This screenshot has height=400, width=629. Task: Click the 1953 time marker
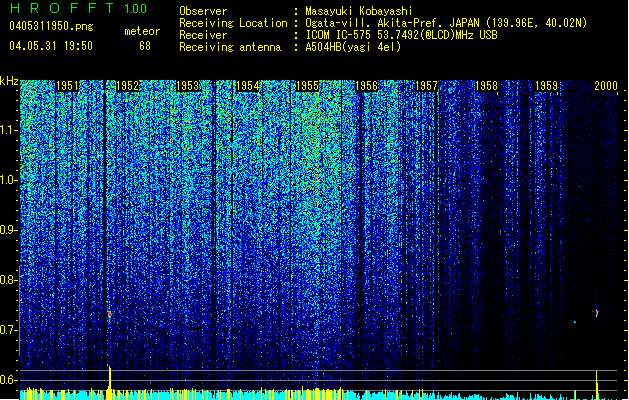coord(187,86)
